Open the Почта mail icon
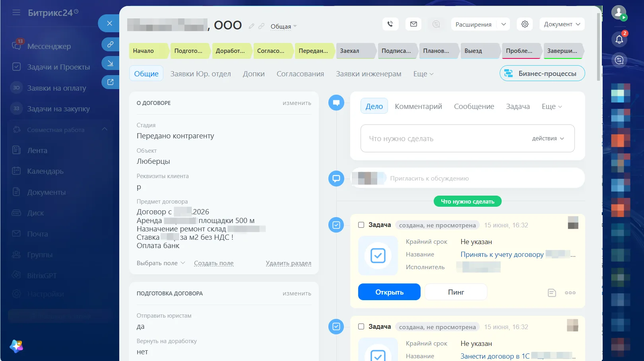 (x=16, y=234)
